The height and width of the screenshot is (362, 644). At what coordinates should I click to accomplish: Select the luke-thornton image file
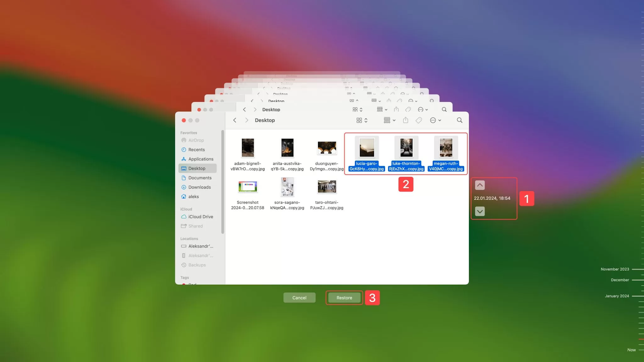[x=406, y=154]
